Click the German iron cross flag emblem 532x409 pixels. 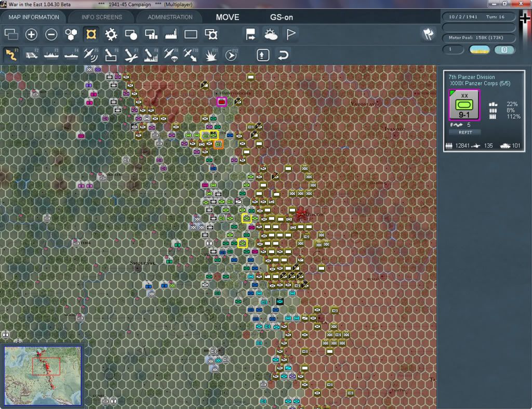click(x=525, y=19)
